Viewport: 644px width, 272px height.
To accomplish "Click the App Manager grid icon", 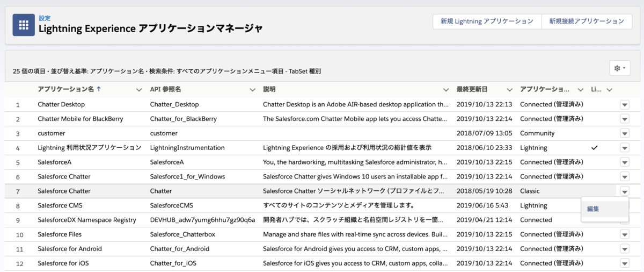I will pyautogui.click(x=24, y=25).
